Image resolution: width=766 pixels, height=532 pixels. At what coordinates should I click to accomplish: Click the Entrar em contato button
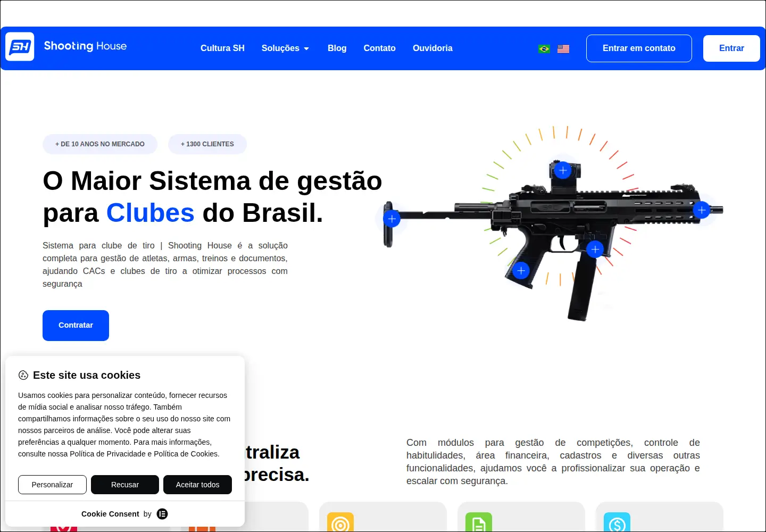tap(639, 48)
